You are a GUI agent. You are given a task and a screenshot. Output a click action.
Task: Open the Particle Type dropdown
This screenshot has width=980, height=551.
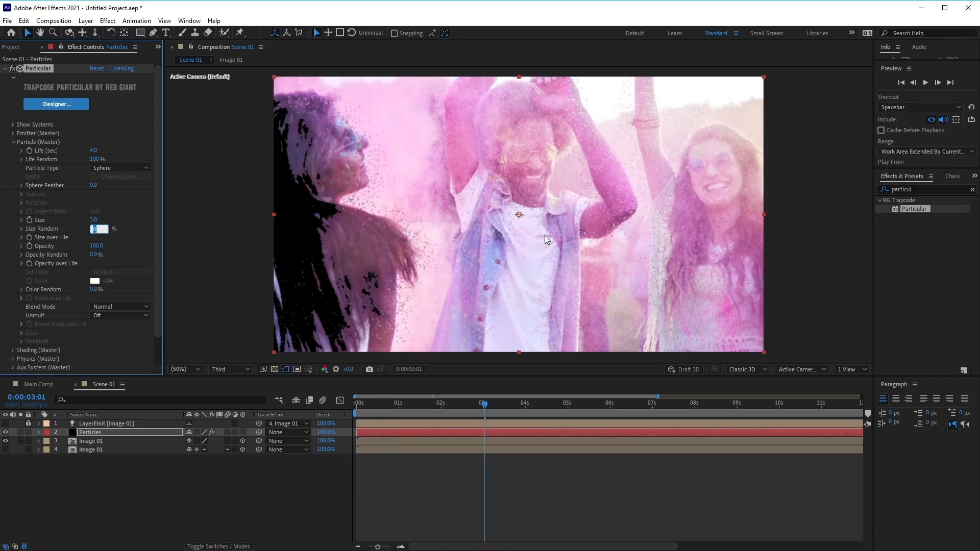(x=120, y=168)
